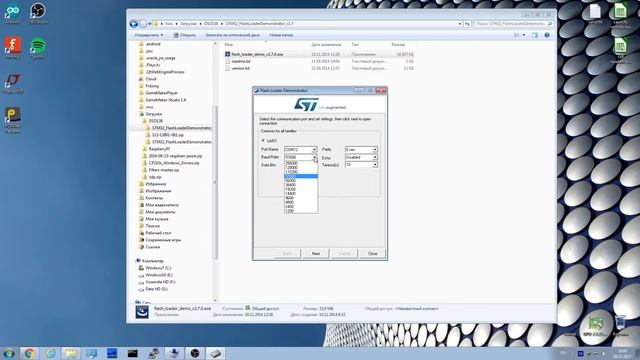
Task: Click Explorer back navigation arrow
Action: (133, 24)
